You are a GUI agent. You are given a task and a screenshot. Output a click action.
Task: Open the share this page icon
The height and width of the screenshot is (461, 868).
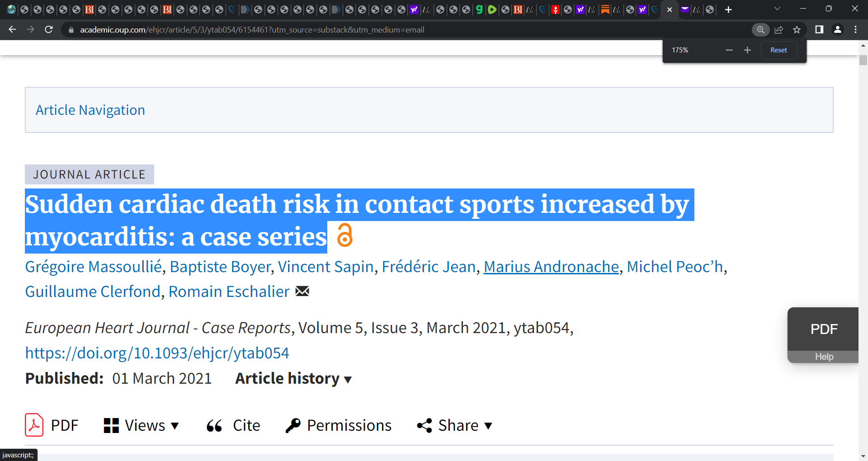779,30
